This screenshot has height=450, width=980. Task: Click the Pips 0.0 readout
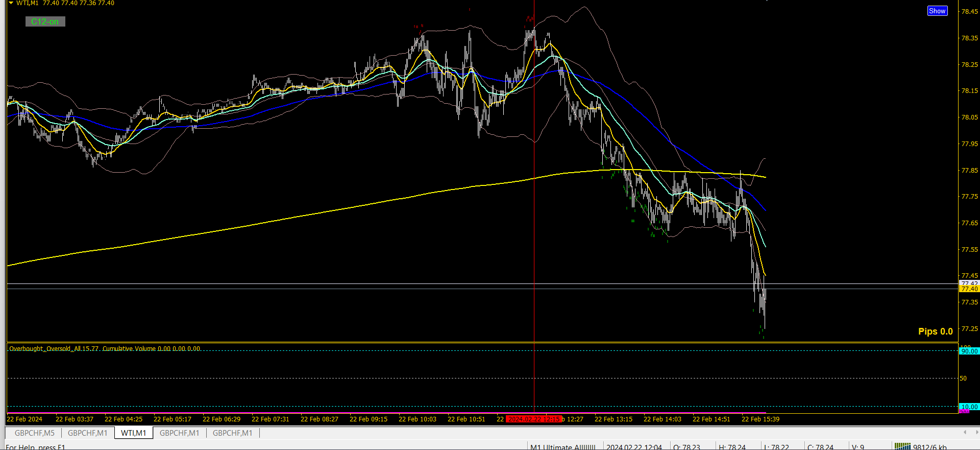pyautogui.click(x=936, y=331)
